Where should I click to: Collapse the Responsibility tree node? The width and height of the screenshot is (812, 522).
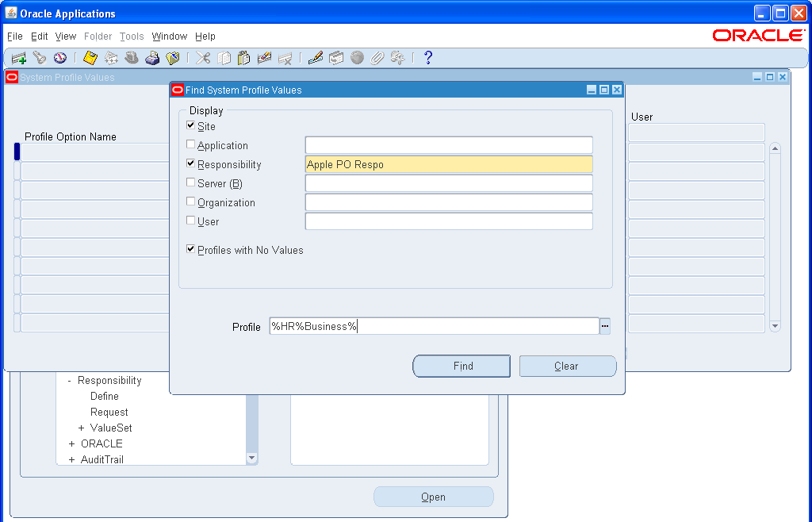click(70, 380)
